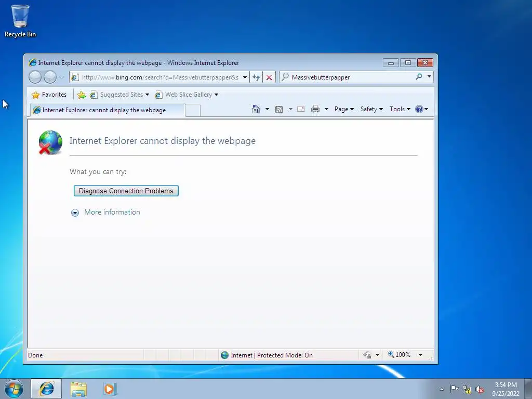Open Web Slice Gallery link
The width and height of the screenshot is (532, 399).
184,95
